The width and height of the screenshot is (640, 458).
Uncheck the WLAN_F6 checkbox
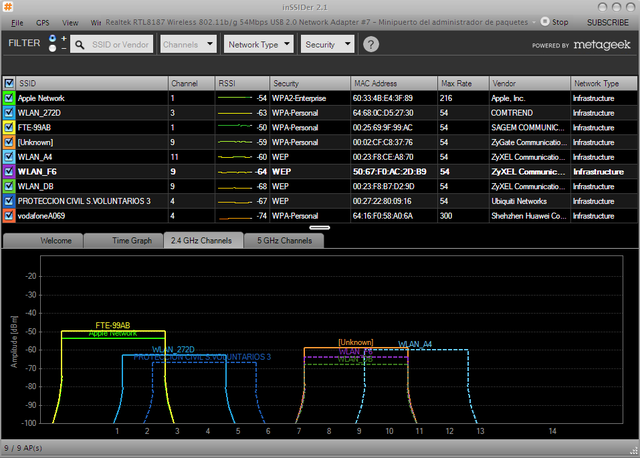pyautogui.click(x=9, y=171)
